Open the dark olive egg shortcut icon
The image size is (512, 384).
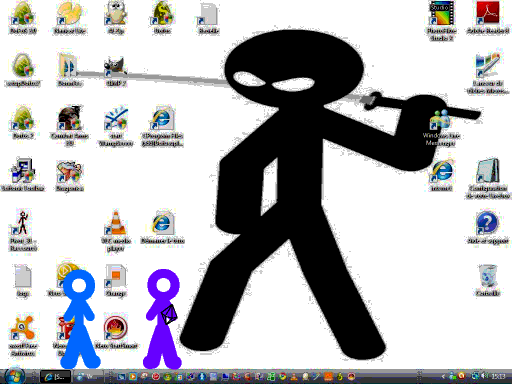(x=162, y=17)
